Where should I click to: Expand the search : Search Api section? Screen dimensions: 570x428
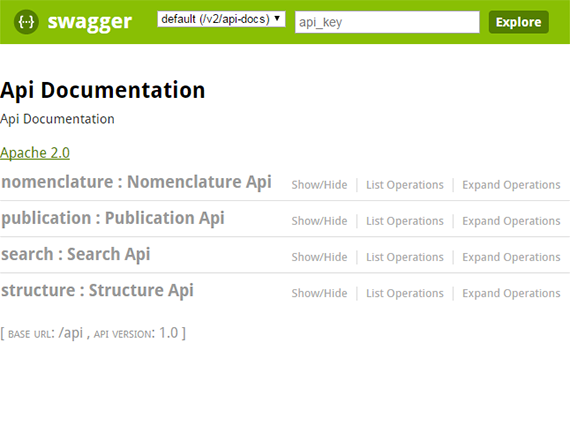coord(76,254)
